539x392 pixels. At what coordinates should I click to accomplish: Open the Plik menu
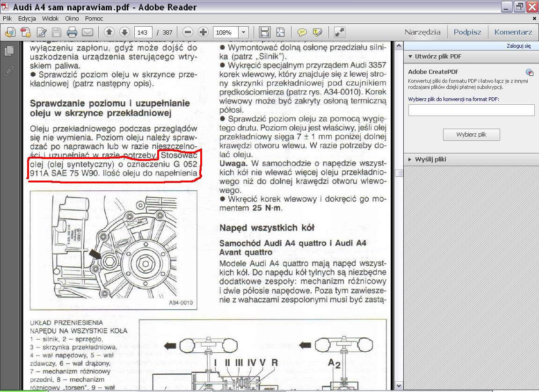(7, 19)
